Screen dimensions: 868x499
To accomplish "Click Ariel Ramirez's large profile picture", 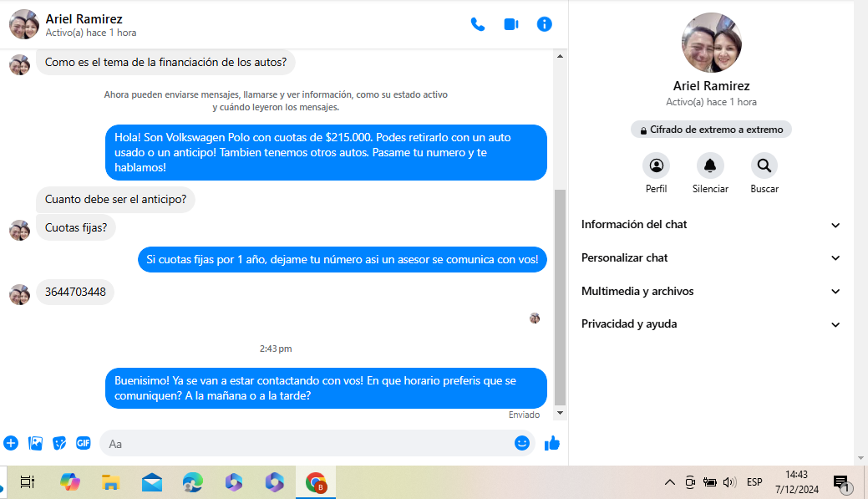I will point(712,43).
